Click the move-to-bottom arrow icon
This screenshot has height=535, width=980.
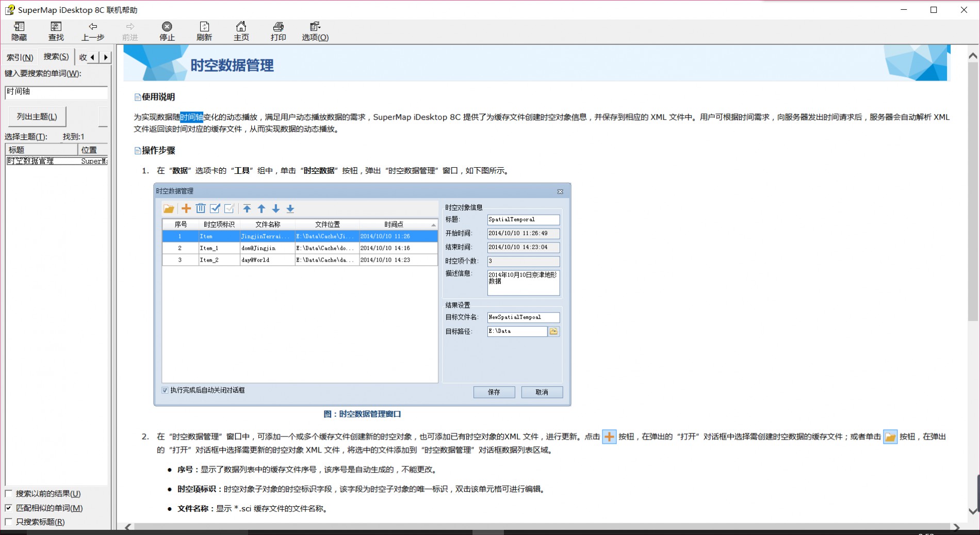point(290,208)
